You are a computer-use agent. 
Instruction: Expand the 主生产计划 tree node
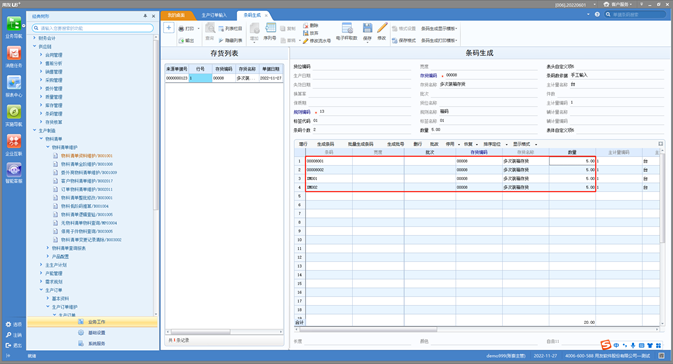pos(41,265)
